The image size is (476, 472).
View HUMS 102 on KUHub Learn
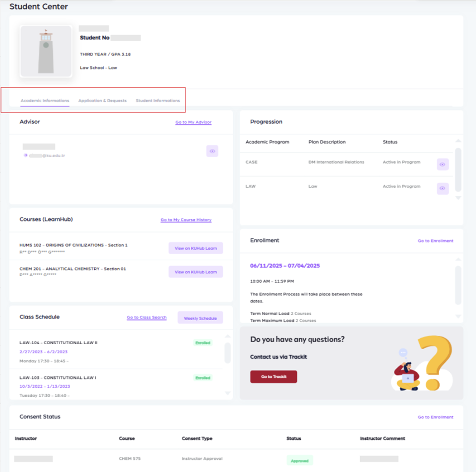[195, 248]
